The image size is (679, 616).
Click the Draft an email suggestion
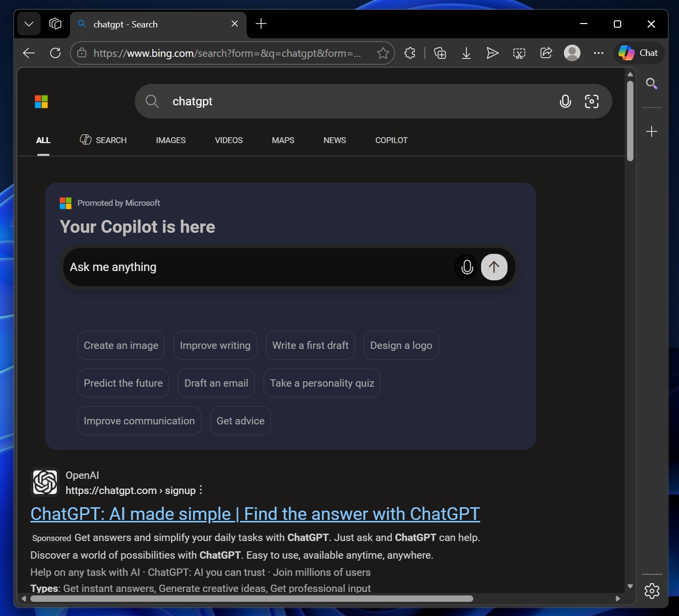pos(216,383)
